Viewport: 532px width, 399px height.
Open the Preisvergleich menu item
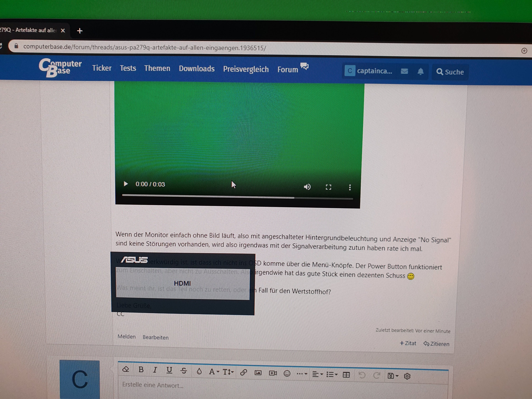pyautogui.click(x=246, y=69)
